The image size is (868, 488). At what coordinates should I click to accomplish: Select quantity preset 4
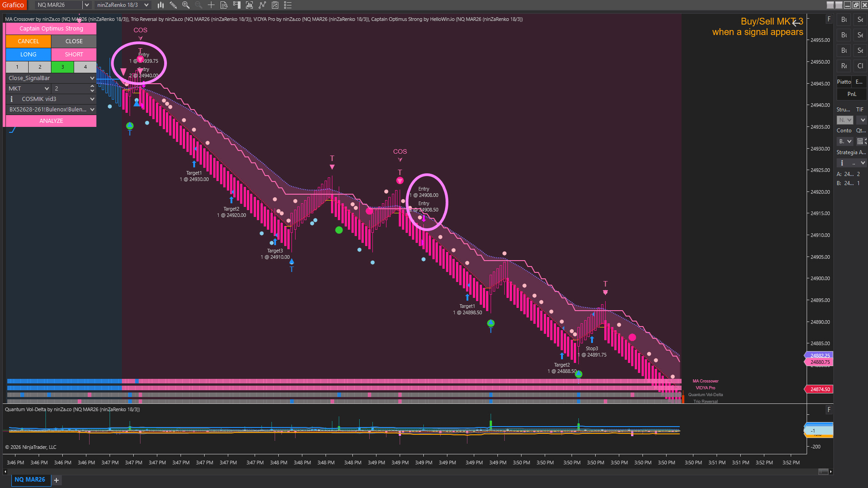[x=85, y=67]
